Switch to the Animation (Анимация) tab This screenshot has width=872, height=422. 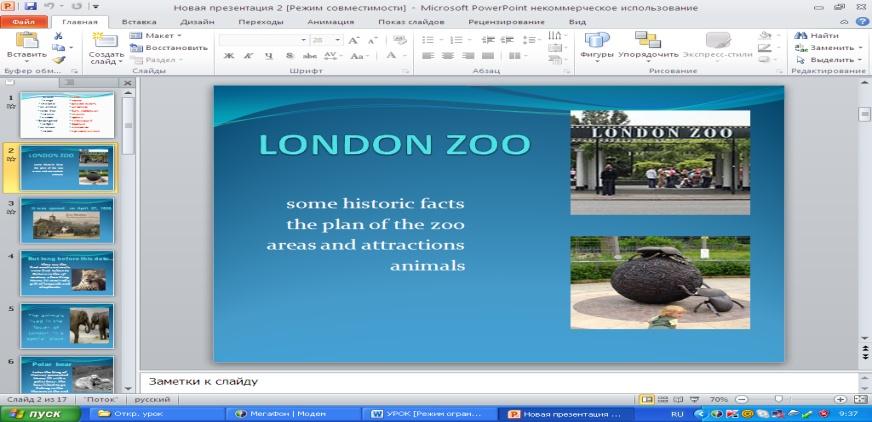click(x=330, y=22)
